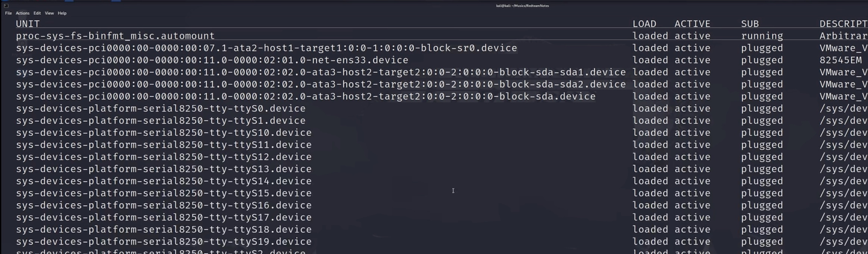
Task: Click the kali@kali window title text
Action: tap(522, 6)
